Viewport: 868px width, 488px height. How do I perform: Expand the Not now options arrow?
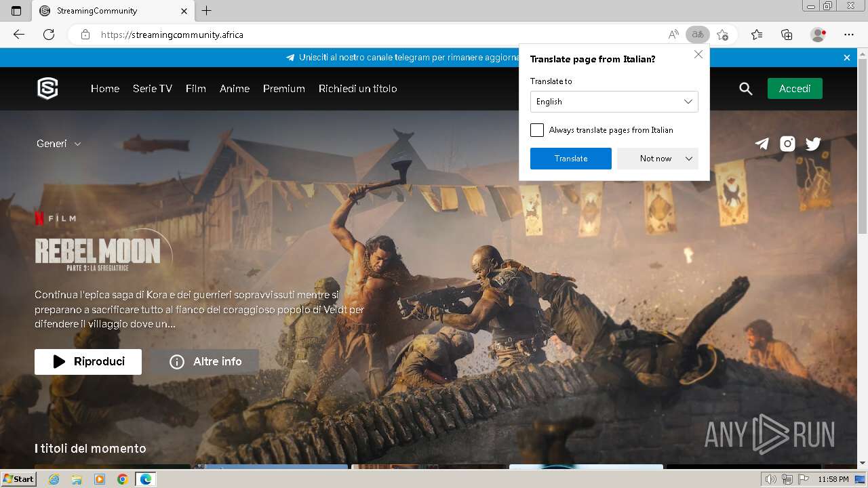pyautogui.click(x=689, y=159)
